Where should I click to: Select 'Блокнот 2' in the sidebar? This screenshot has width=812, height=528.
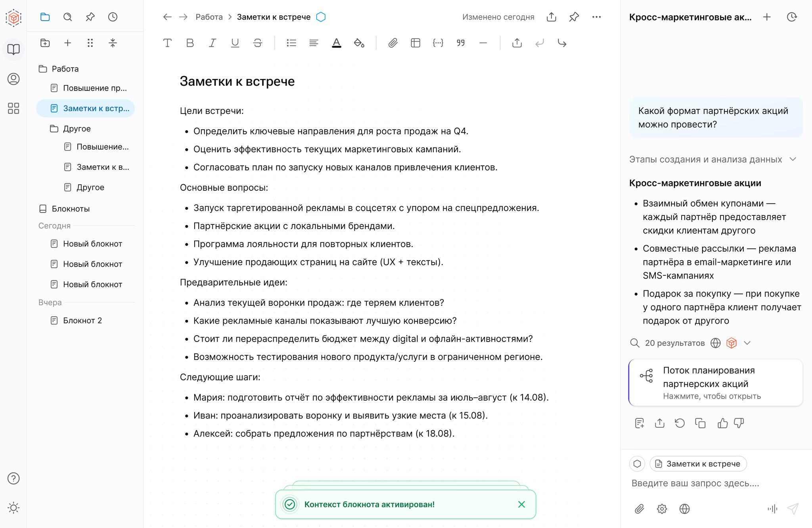tap(82, 320)
